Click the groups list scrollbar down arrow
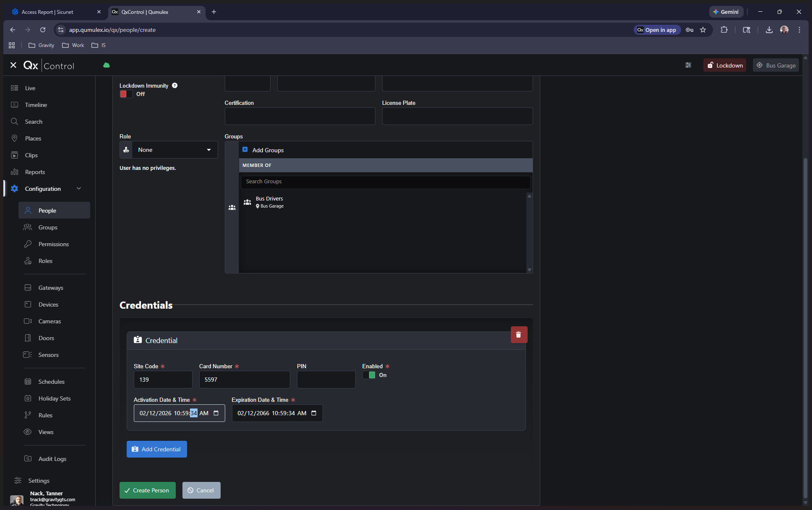The height and width of the screenshot is (510, 812). 529,270
